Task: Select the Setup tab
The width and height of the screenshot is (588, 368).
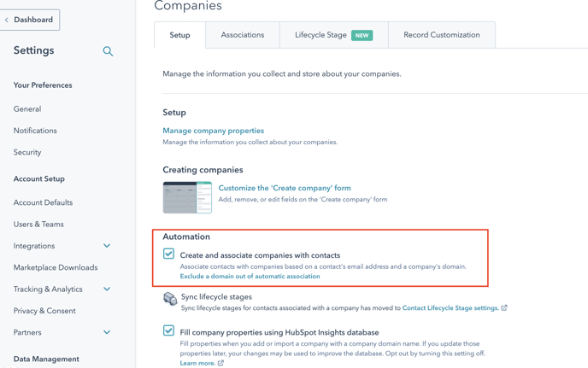Action: click(x=179, y=35)
